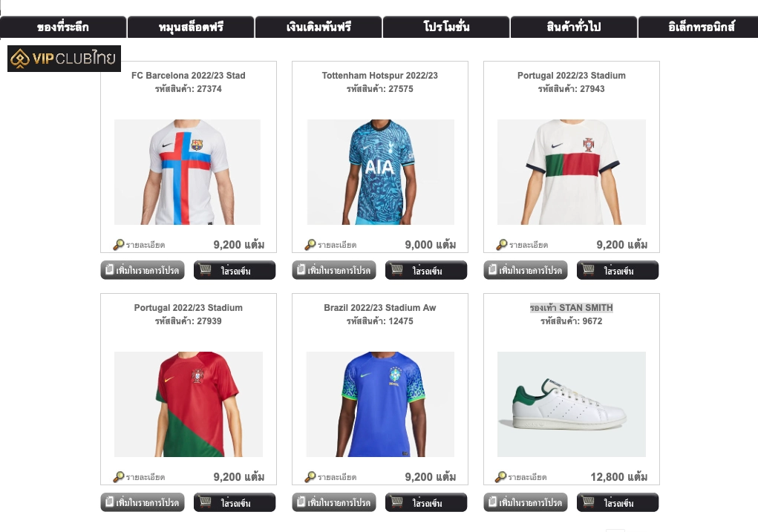Add Brazil 2022/23 jersey to cart
The height and width of the screenshot is (532, 758).
[x=426, y=502]
